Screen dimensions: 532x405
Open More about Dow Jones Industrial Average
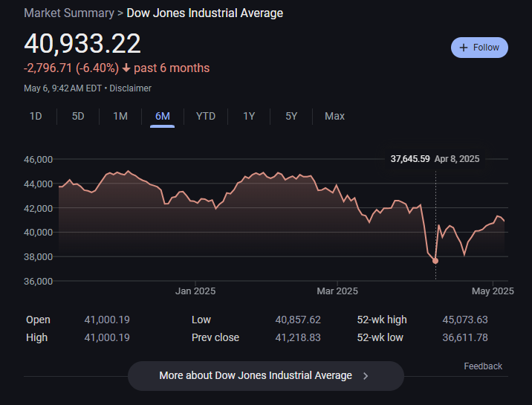(266, 376)
